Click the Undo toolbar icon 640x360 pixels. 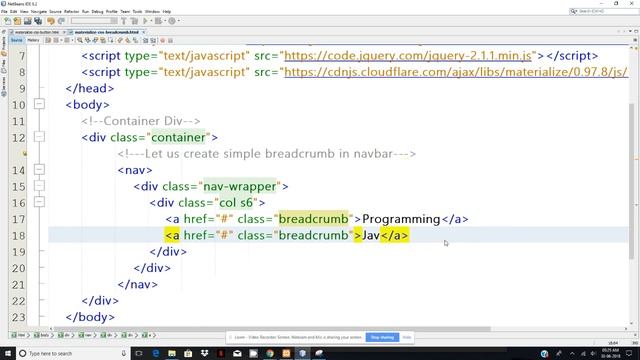click(51, 21)
